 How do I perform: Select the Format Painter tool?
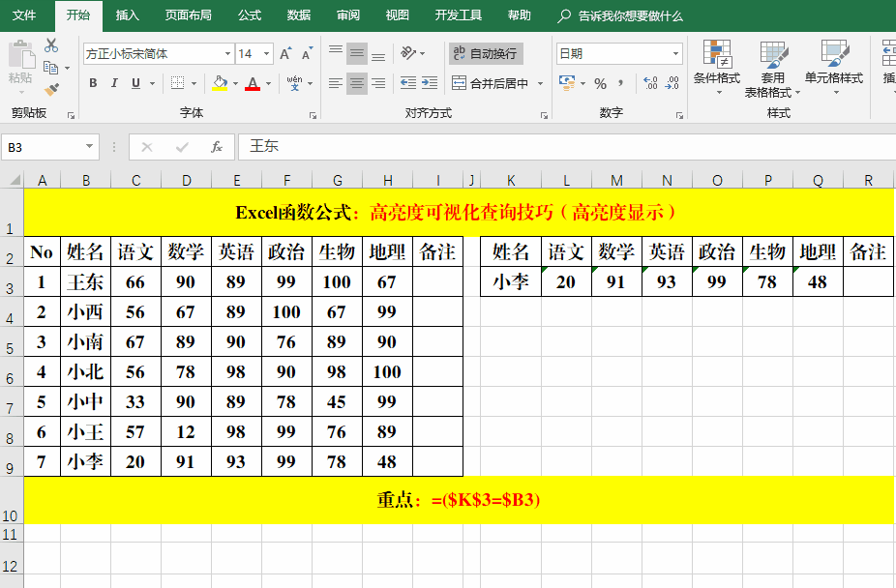click(50, 89)
